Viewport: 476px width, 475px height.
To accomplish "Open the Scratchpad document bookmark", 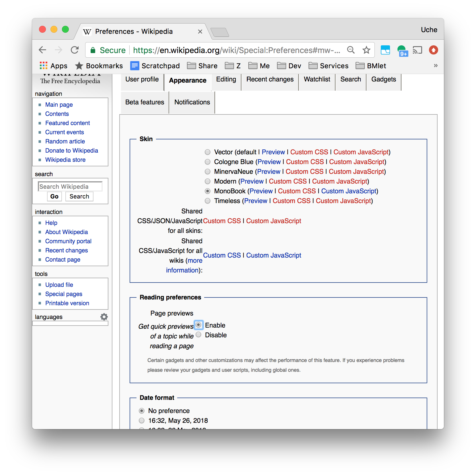I will pyautogui.click(x=155, y=66).
